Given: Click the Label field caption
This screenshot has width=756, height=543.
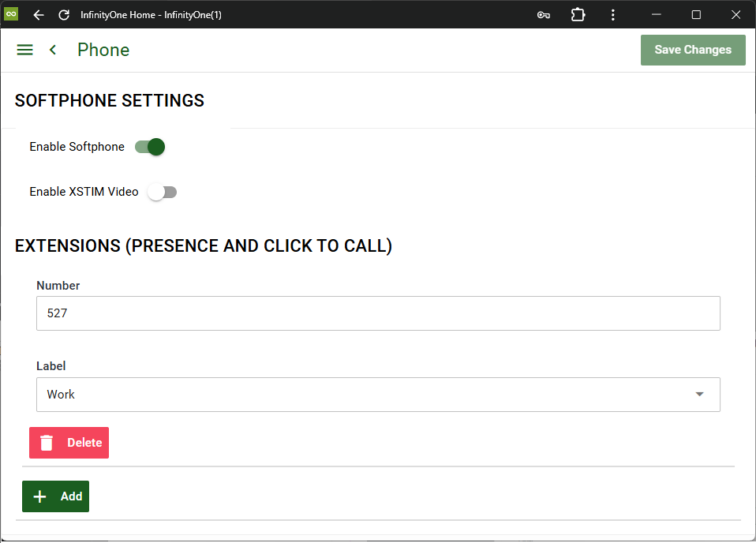Looking at the screenshot, I should pyautogui.click(x=51, y=366).
